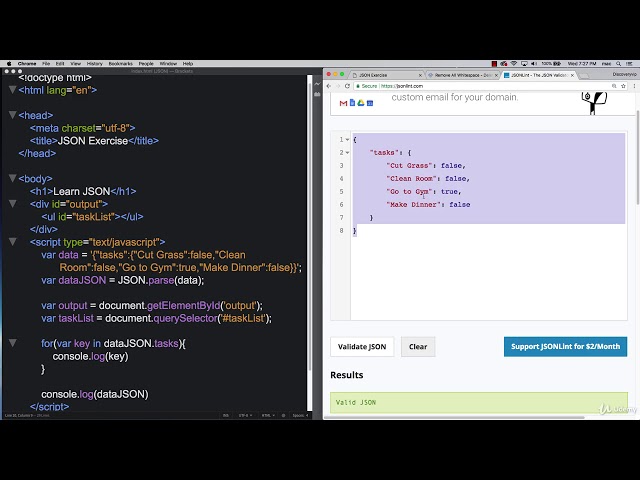Click the Google Docs icon in ad

click(352, 103)
